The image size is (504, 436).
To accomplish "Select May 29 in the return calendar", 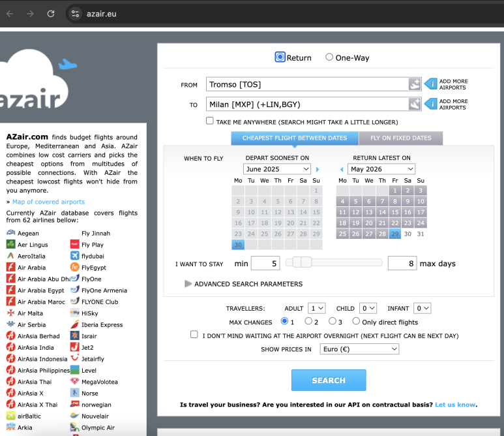I will point(394,234).
